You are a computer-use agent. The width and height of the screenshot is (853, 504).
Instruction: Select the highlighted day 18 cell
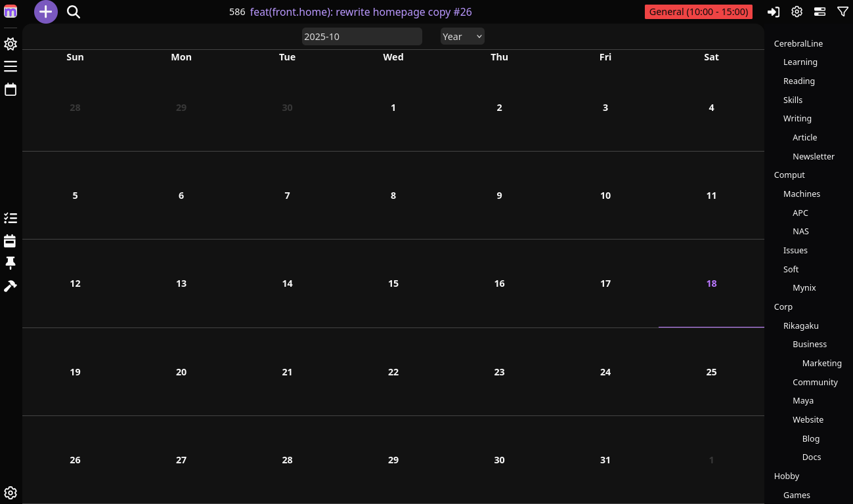711,283
